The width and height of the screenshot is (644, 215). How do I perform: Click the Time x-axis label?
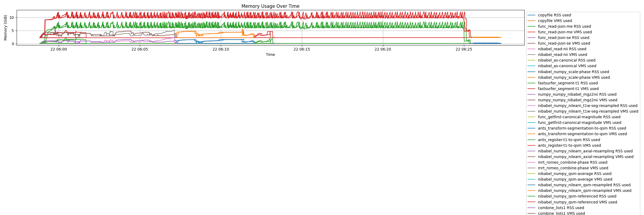270,55
